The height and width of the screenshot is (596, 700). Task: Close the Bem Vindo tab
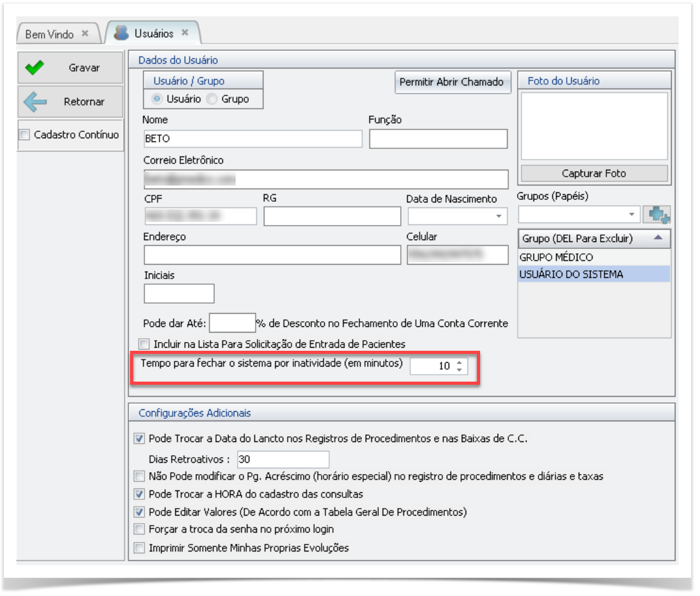click(x=85, y=33)
